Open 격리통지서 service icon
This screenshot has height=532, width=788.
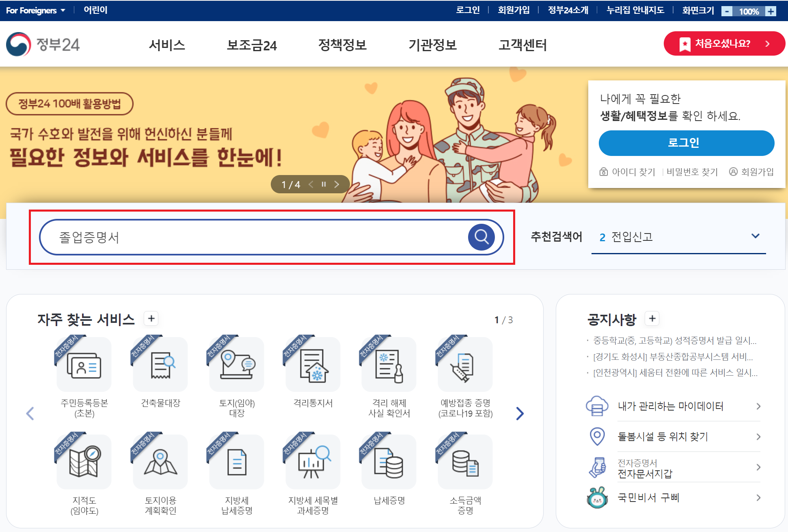tap(313, 365)
